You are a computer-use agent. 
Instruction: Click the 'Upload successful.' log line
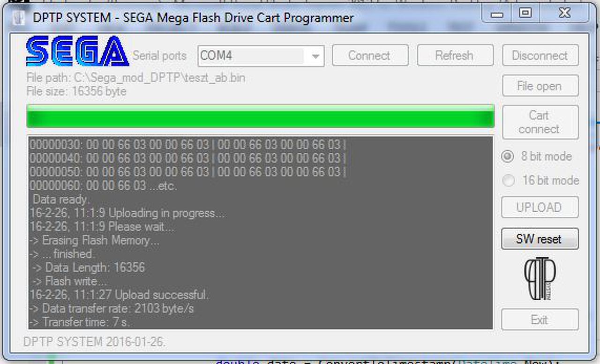tap(119, 295)
